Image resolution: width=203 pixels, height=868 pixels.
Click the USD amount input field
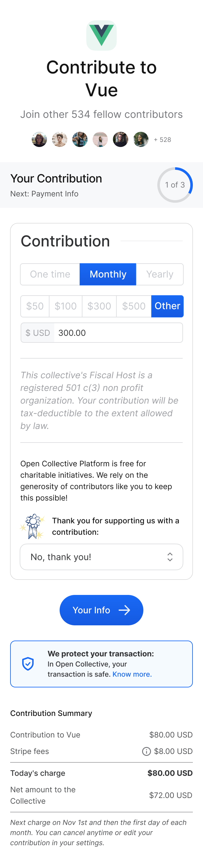[x=118, y=333]
